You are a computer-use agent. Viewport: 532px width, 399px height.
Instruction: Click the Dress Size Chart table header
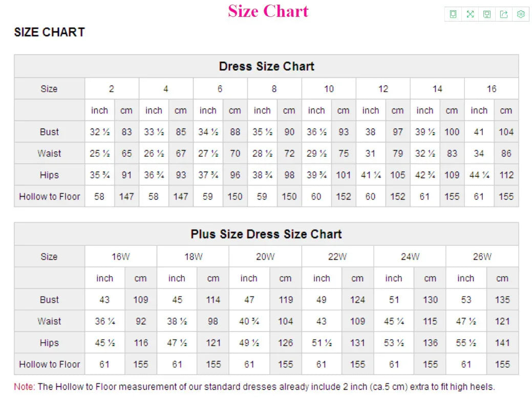266,66
